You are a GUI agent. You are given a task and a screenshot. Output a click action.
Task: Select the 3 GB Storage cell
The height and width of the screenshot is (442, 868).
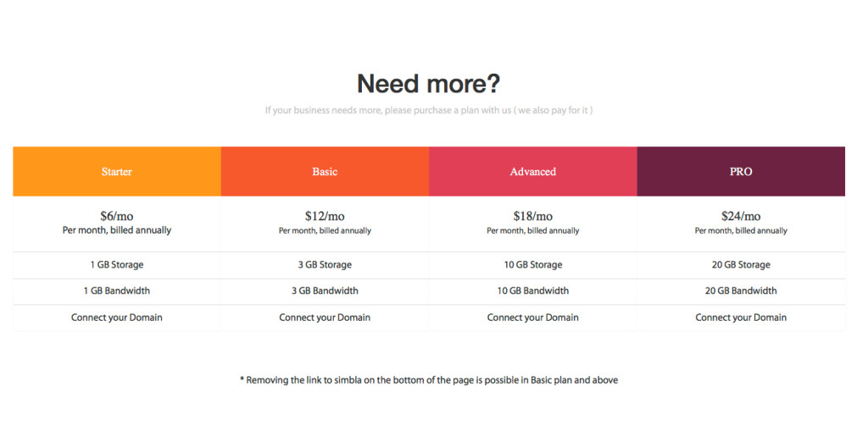tap(325, 265)
